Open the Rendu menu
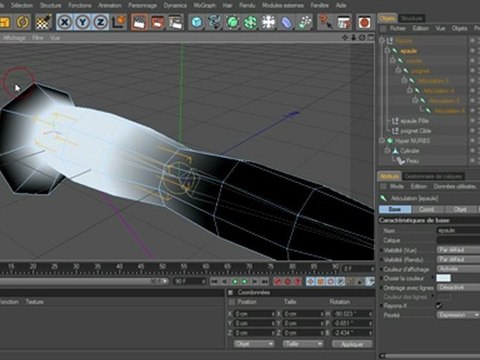Image resolution: width=480 pixels, height=360 pixels. click(x=247, y=5)
